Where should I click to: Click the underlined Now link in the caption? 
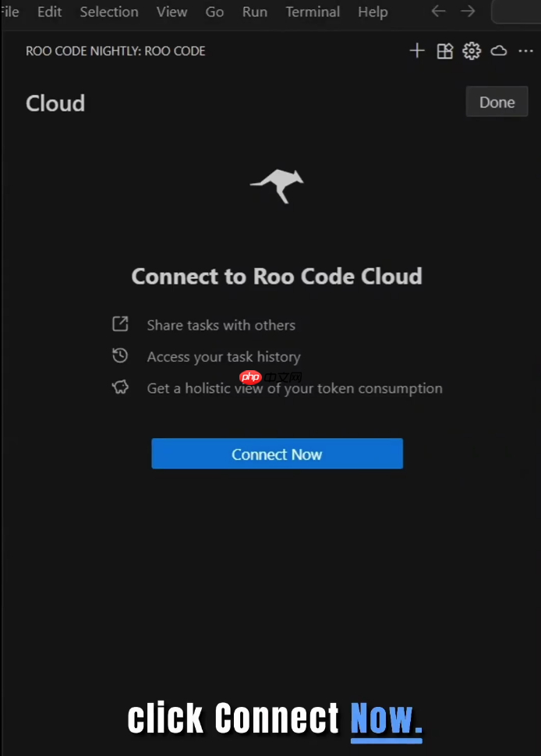click(385, 718)
